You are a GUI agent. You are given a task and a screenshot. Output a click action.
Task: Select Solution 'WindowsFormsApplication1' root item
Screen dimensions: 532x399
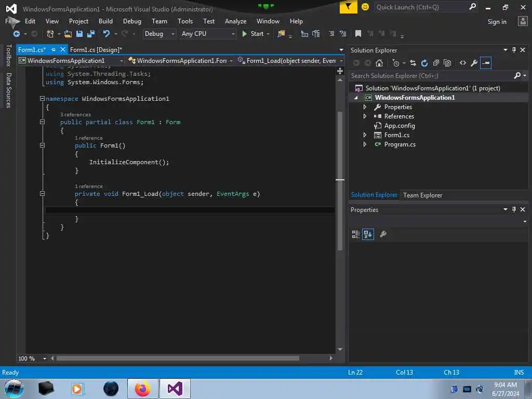pyautogui.click(x=433, y=88)
